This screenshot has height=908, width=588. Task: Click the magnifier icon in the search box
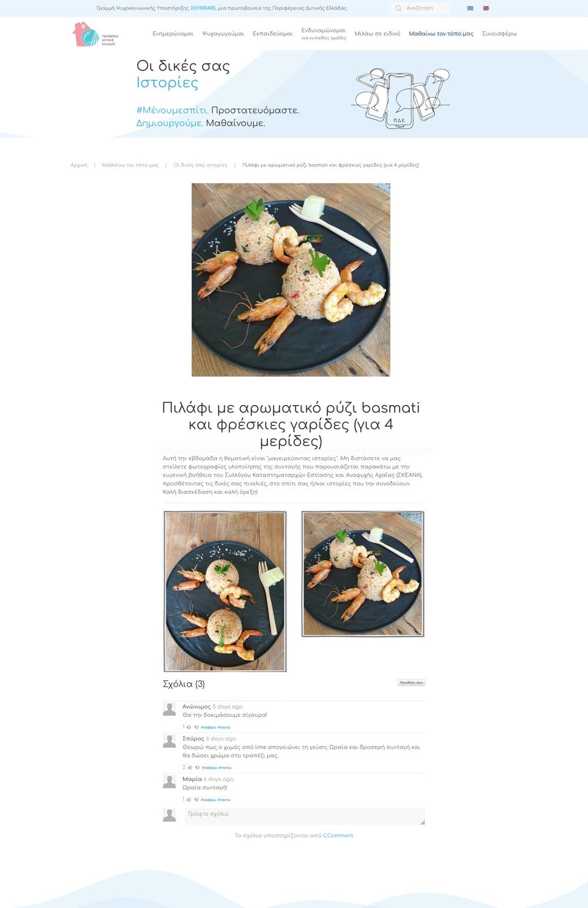point(398,8)
